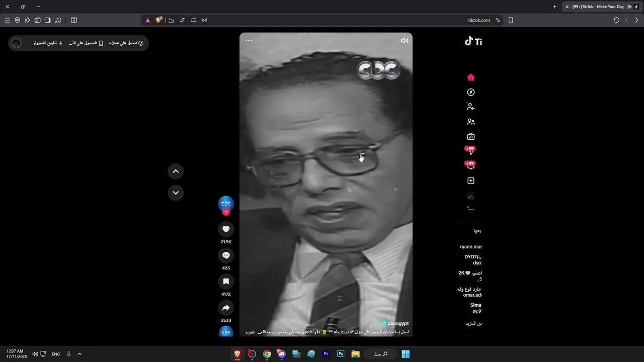Image resolution: width=644 pixels, height=362 pixels.
Task: Click the cast or picture-in-picture icon
Action: tap(194, 20)
